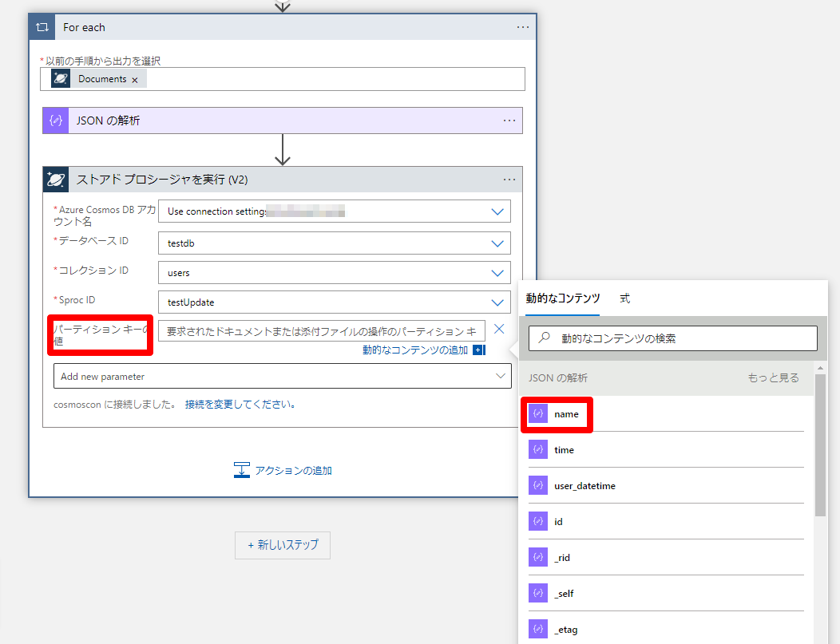Screen dimensions: 840x644
Task: Select the id dynamic content item
Action: point(666,521)
